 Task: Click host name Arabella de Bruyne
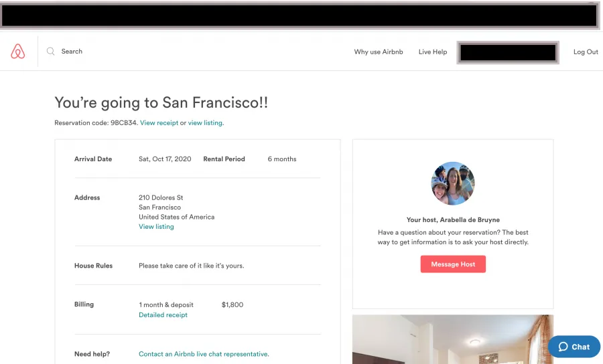(470, 220)
